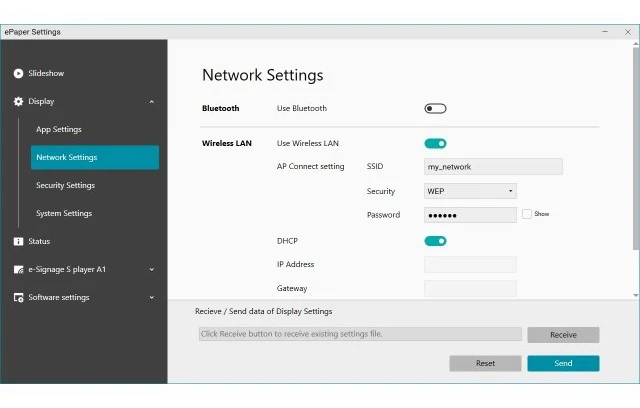The width and height of the screenshot is (640, 408).
Task: Click the Display gear icon
Action: tap(18, 101)
